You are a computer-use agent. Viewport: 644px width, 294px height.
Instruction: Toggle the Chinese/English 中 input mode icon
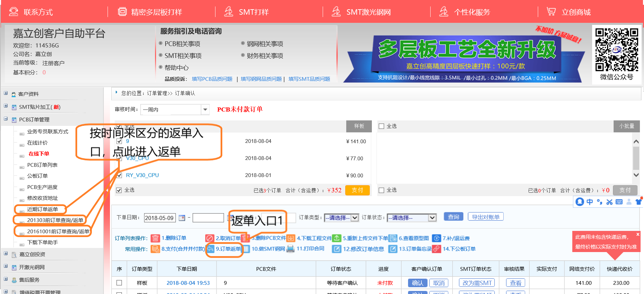pyautogui.click(x=590, y=202)
